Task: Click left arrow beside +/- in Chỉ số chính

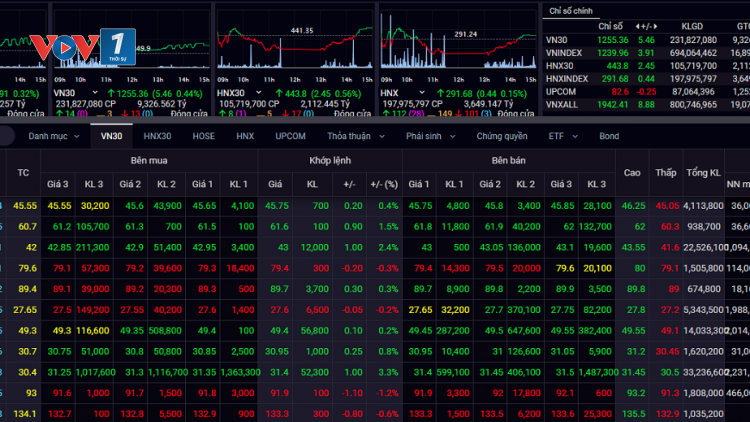Action: pos(638,27)
